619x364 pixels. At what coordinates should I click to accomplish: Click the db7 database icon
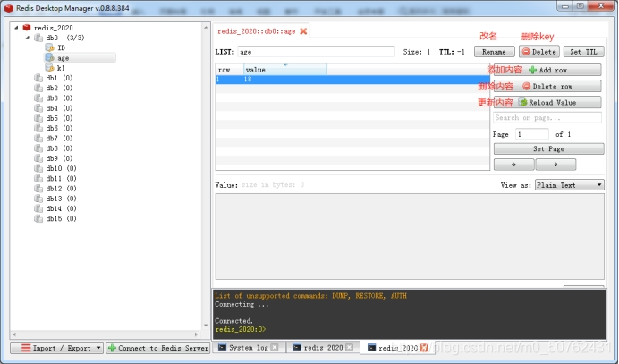pos(38,139)
